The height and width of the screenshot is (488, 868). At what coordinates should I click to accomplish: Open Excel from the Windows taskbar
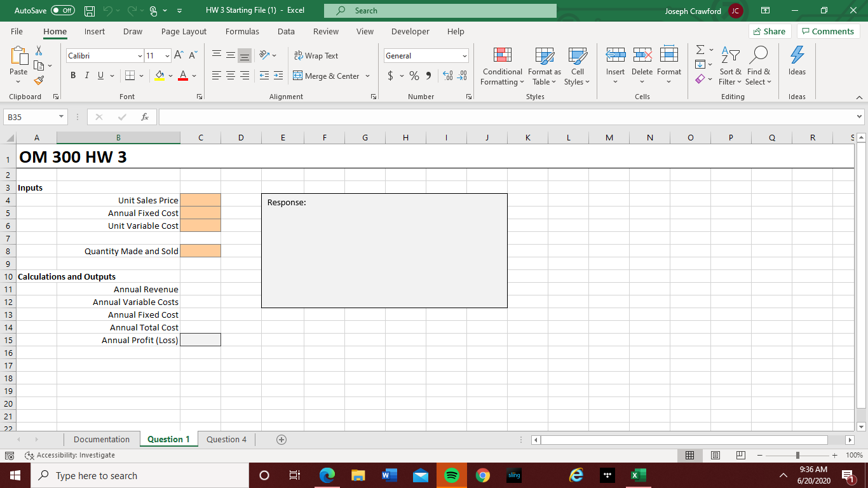(637, 475)
